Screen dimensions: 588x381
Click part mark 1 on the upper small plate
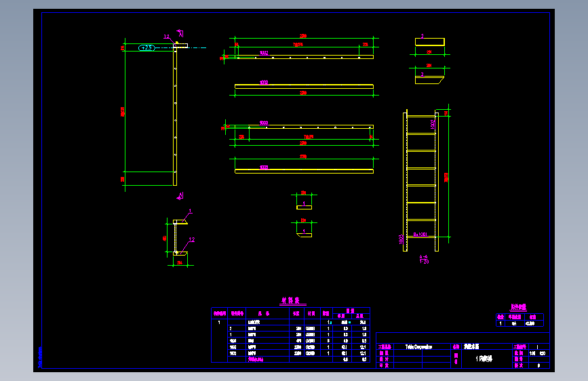tap(304, 203)
